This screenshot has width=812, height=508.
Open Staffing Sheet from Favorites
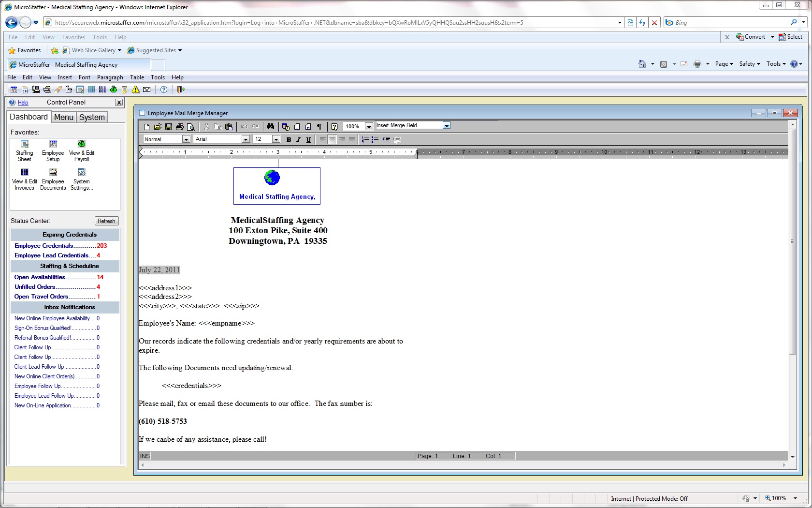point(25,150)
